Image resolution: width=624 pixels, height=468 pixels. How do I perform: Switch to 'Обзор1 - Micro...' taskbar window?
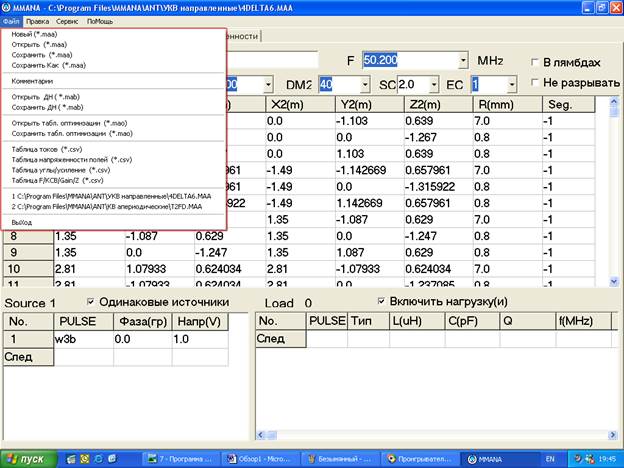[x=259, y=459]
